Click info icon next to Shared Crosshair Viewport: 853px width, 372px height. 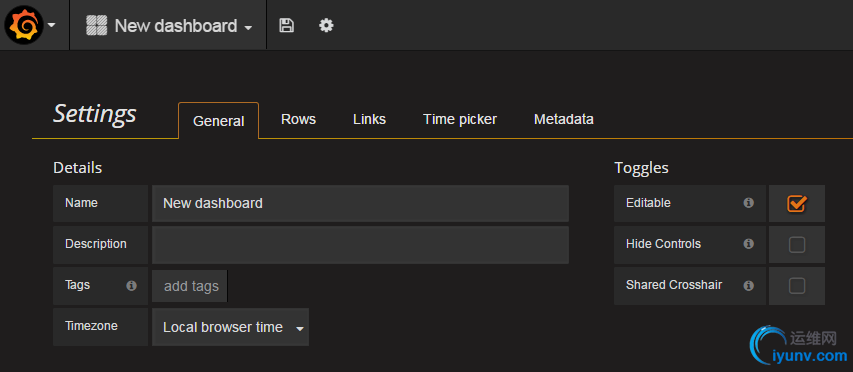(x=749, y=285)
